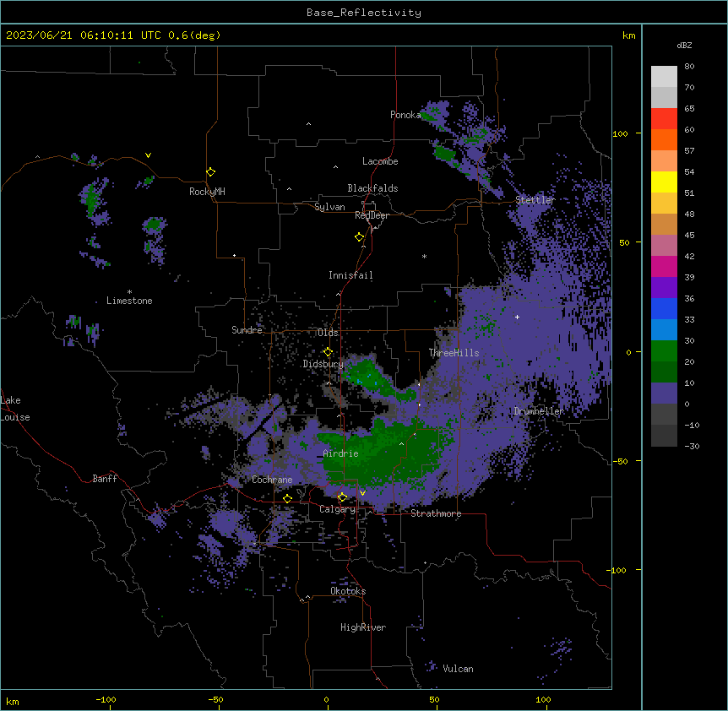The width and height of the screenshot is (728, 711).
Task: Click the Cochrane label
Action: 272,480
